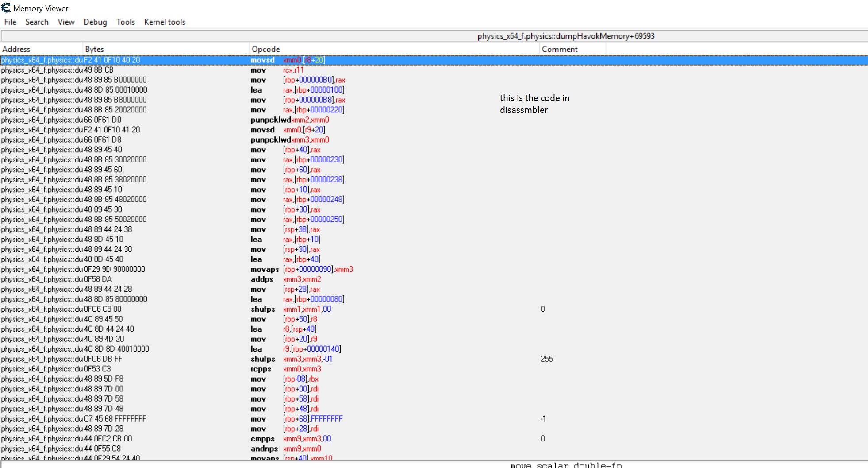The image size is (868, 468).
Task: Click the Bytes column header
Action: click(x=94, y=49)
